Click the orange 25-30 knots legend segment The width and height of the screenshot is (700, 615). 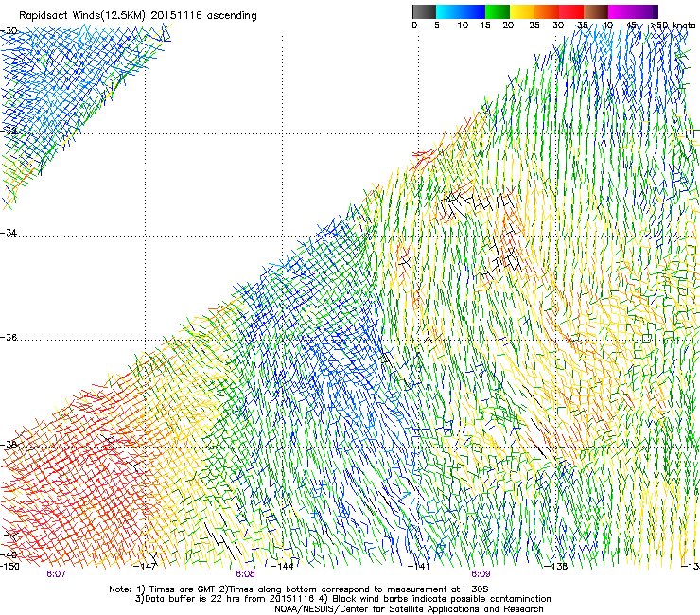[x=547, y=11]
